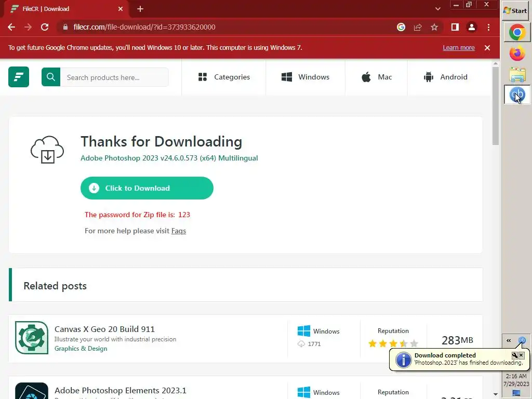The width and height of the screenshot is (532, 399).
Task: Click the Canvas X Geo star rating
Action: tap(393, 344)
